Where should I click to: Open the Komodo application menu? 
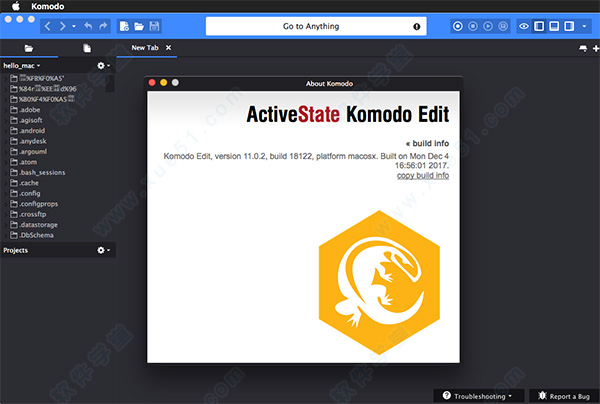[48, 6]
